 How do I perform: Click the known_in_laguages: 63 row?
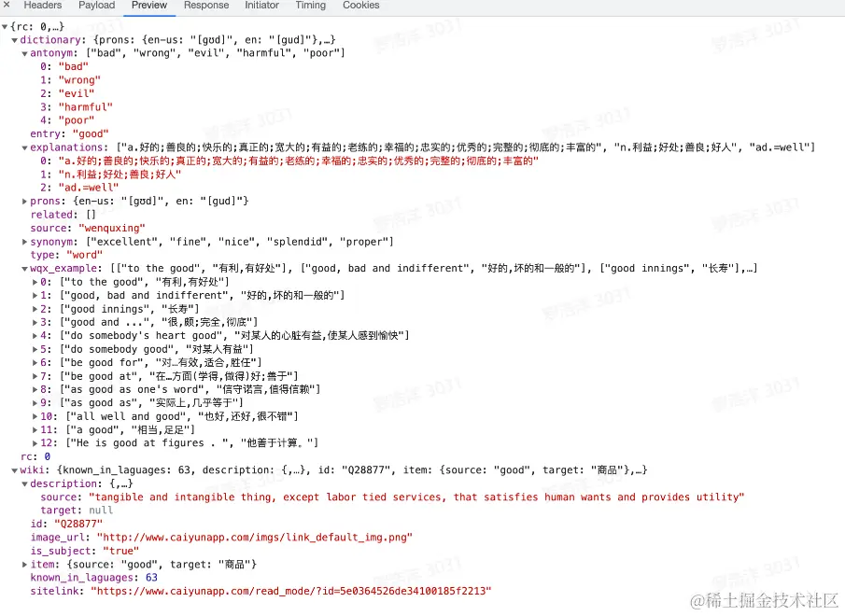click(93, 578)
